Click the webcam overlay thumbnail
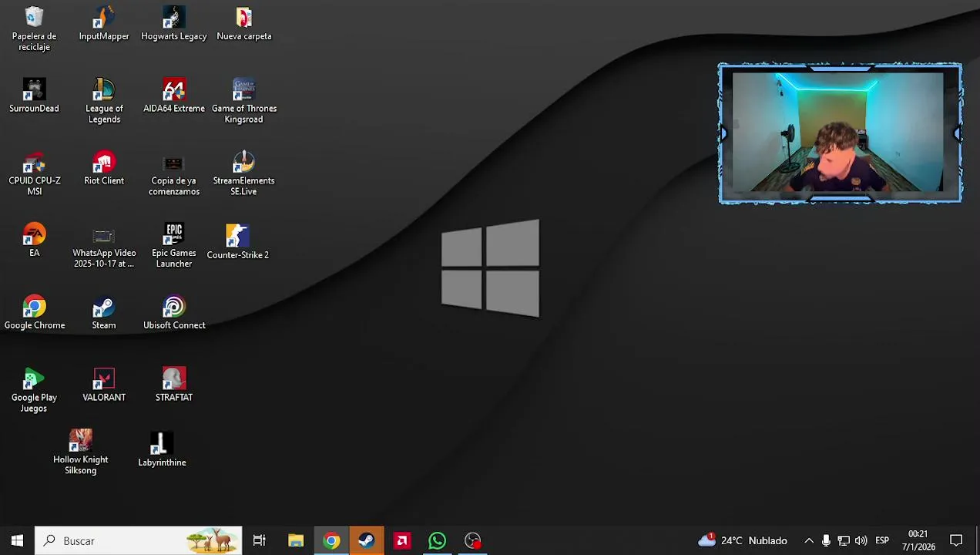The image size is (980, 555). pos(840,133)
